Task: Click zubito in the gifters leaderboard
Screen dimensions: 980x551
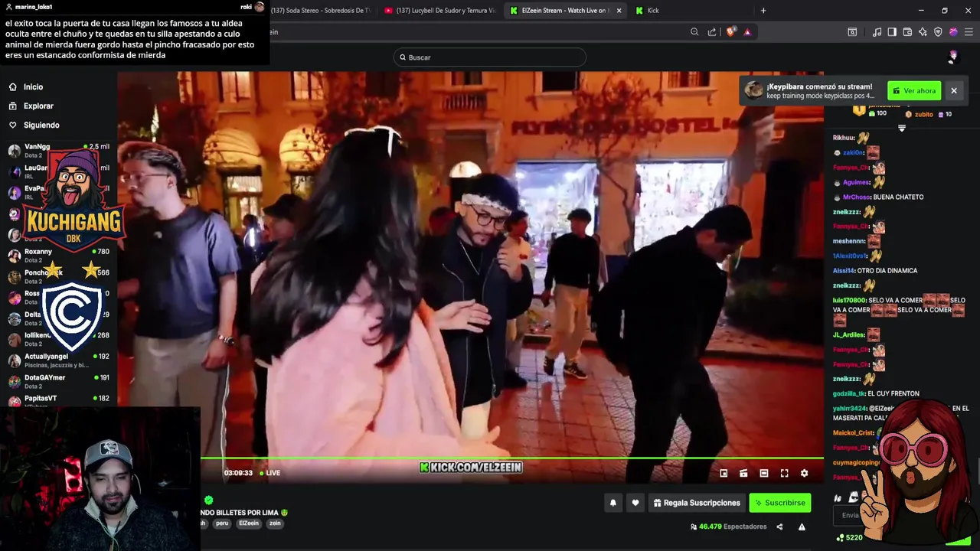Action: [x=924, y=115]
